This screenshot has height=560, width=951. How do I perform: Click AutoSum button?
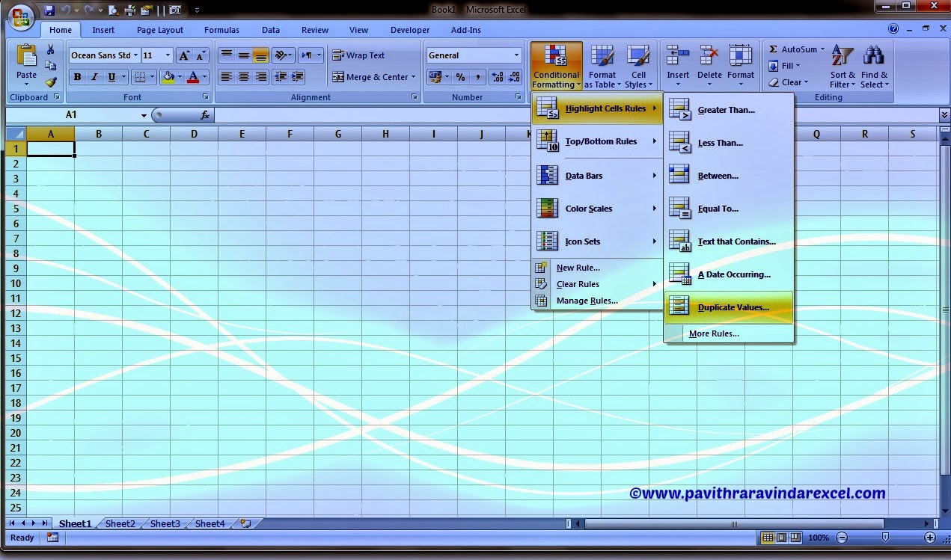(x=796, y=49)
